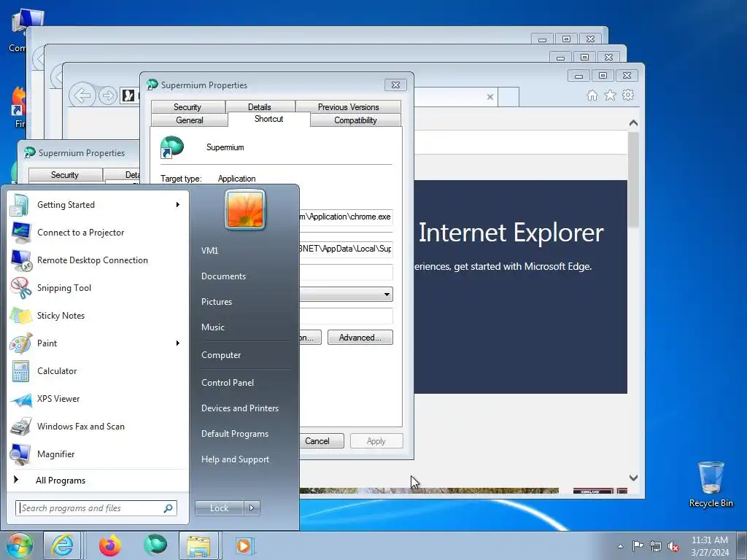
Task: Launch the Snipping Tool
Action: pyautogui.click(x=98, y=287)
